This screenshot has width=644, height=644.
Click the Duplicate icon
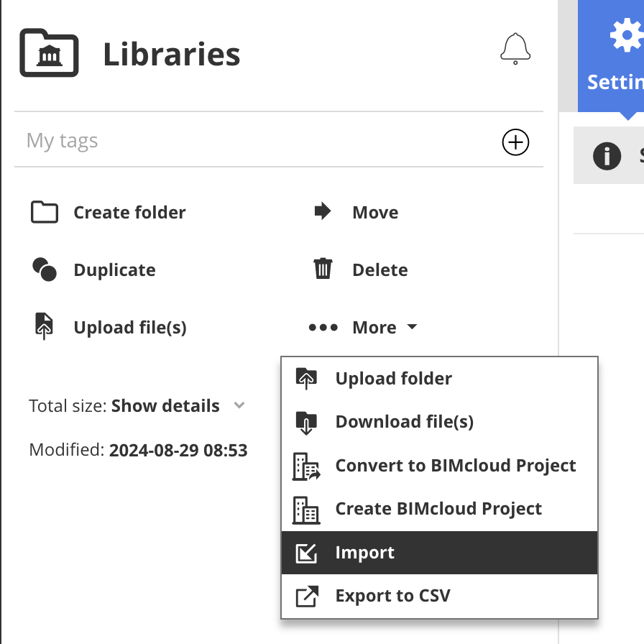coord(45,270)
